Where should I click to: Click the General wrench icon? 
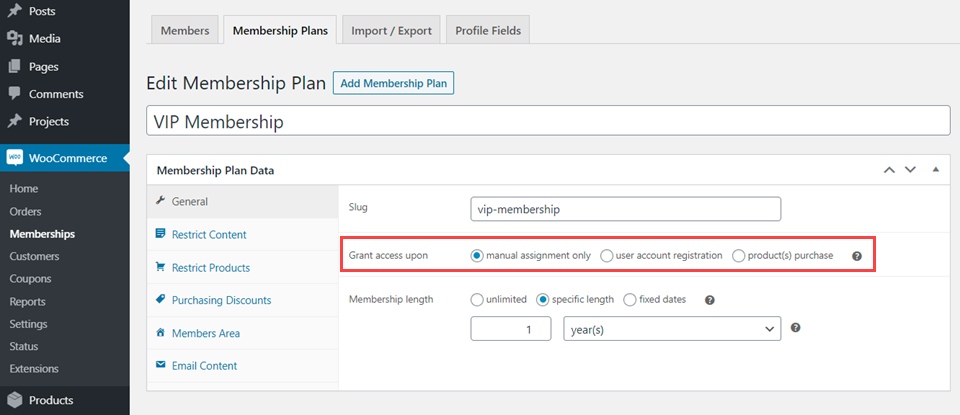tap(161, 201)
